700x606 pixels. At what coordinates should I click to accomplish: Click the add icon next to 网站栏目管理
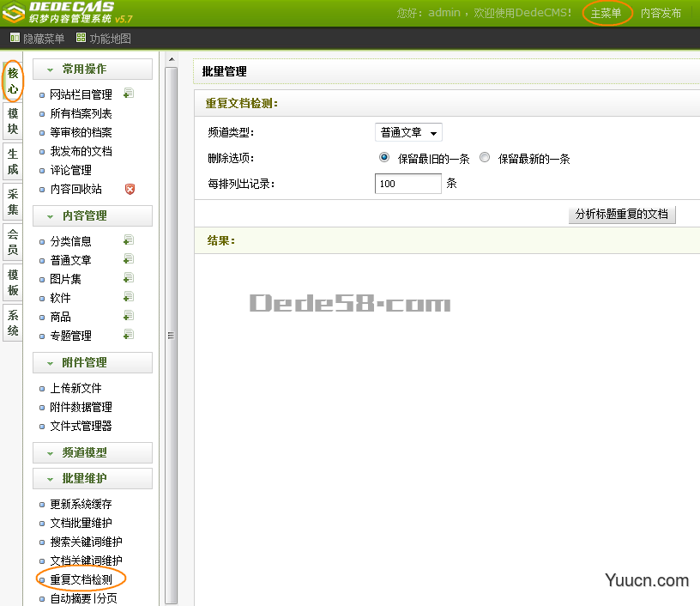[130, 93]
